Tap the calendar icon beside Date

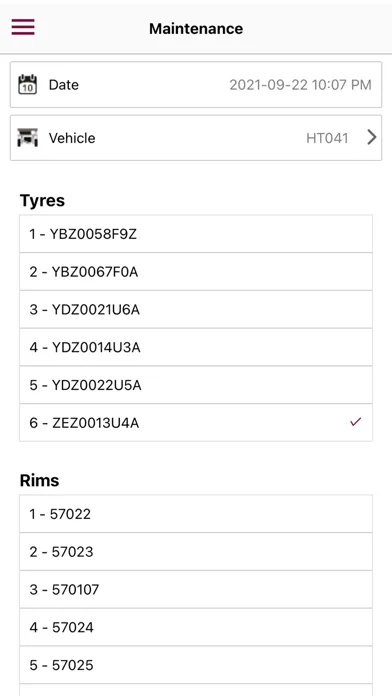pos(28,84)
